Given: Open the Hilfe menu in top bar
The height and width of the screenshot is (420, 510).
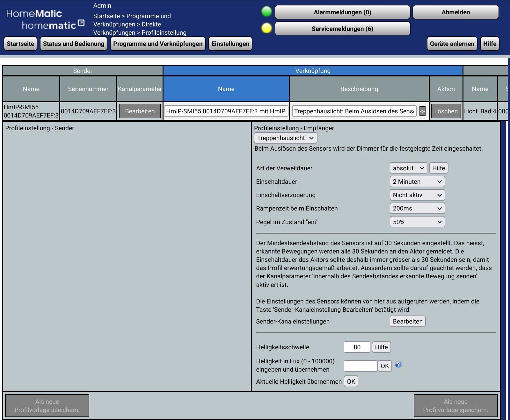Looking at the screenshot, I should (x=490, y=44).
